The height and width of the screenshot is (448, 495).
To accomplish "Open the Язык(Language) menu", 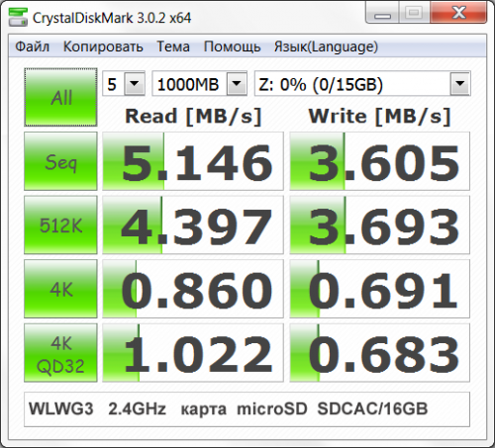I will pos(326,46).
